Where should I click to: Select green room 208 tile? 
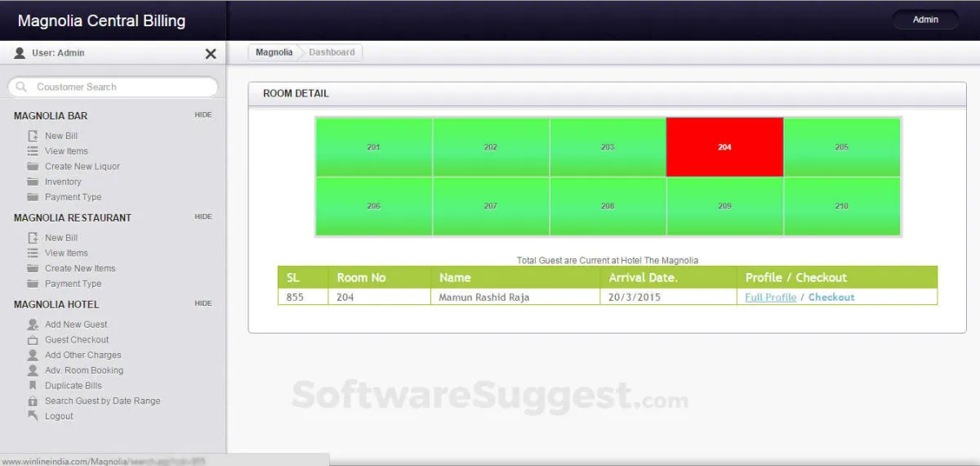608,206
